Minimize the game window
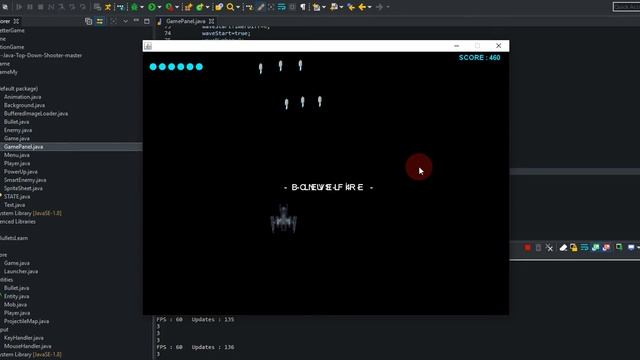The height and width of the screenshot is (360, 640). pos(456,46)
